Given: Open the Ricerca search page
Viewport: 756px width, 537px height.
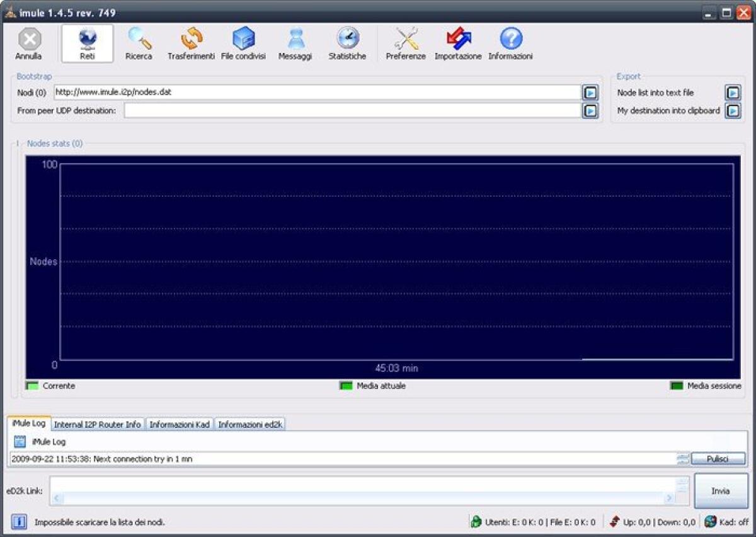Looking at the screenshot, I should point(139,43).
